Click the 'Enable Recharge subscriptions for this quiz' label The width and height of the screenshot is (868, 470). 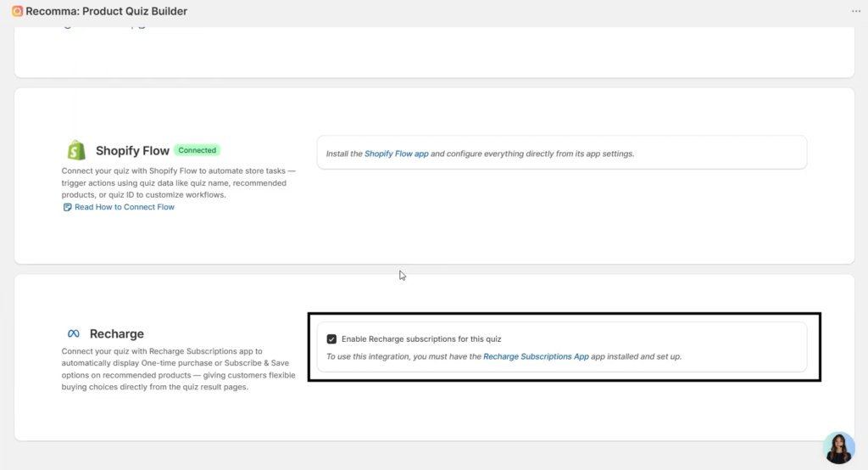(x=421, y=339)
